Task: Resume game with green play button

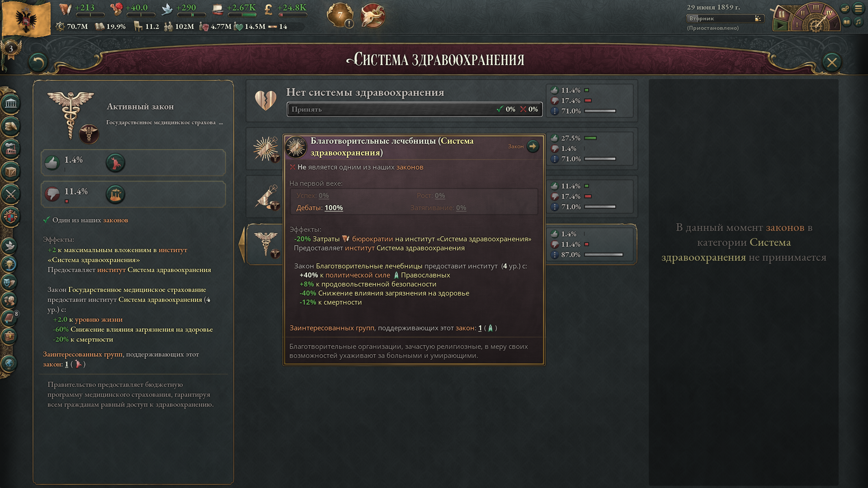Action: (x=780, y=25)
